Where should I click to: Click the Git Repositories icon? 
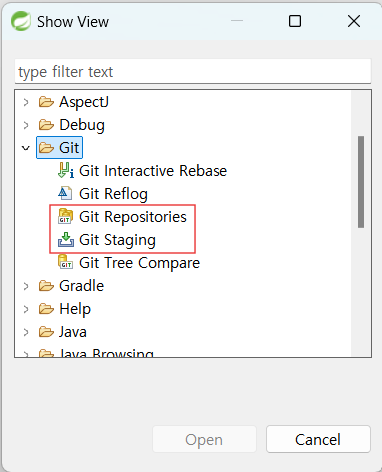click(65, 216)
